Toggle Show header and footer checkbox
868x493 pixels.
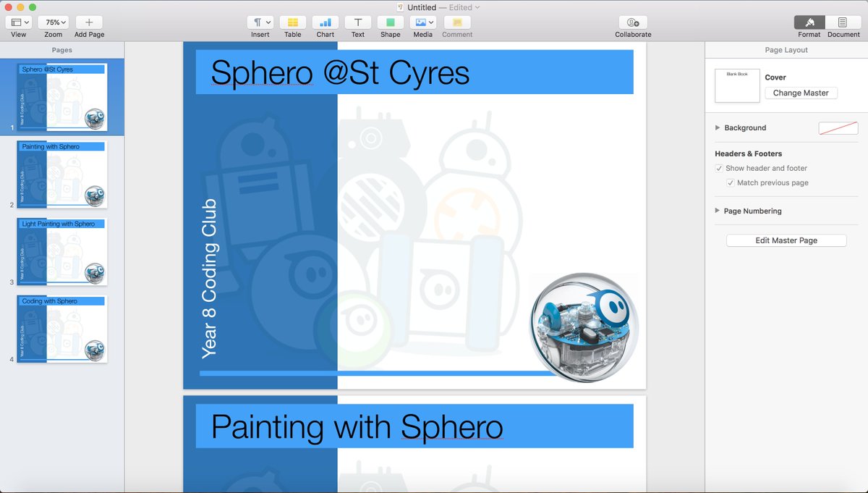point(719,168)
